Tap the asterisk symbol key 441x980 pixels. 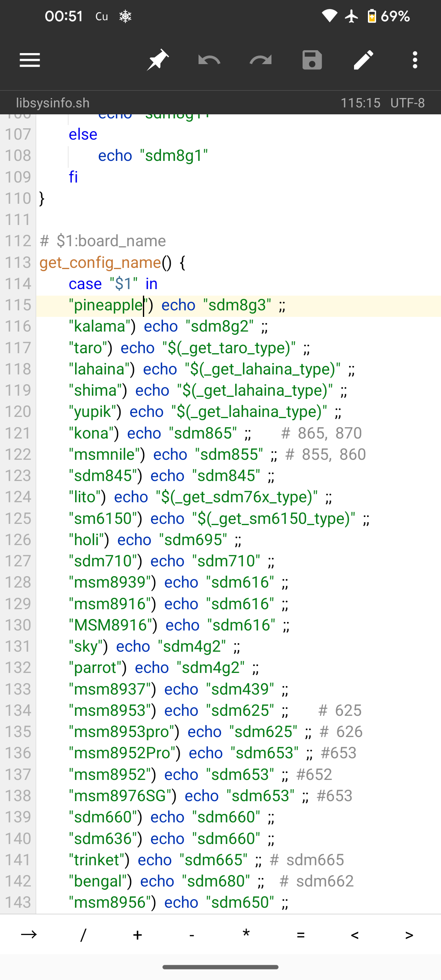coord(246,935)
